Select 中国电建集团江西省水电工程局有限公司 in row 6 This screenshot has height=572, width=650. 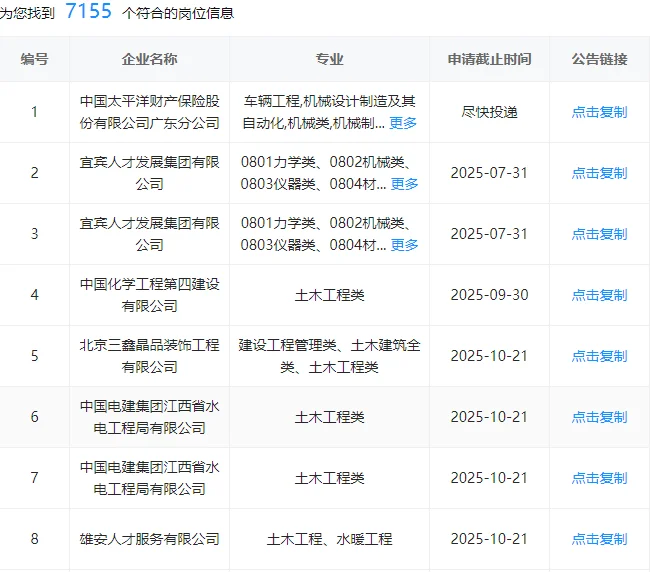coord(149,417)
